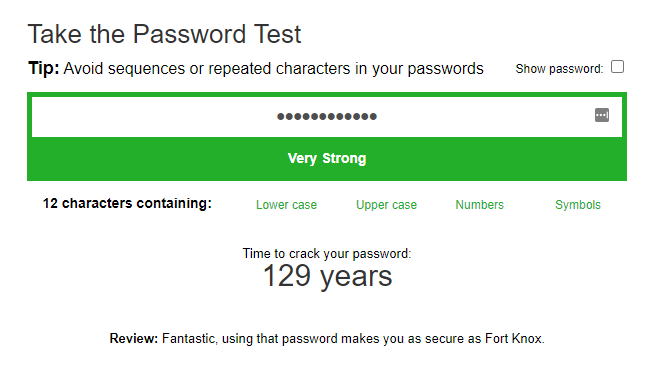Click the 12 characters containing: text

click(x=127, y=203)
